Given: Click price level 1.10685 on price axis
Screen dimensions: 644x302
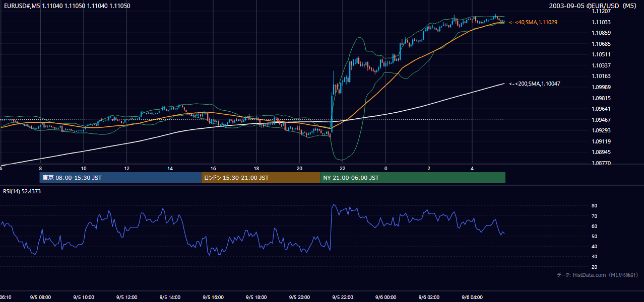Looking at the screenshot, I should click(601, 44).
